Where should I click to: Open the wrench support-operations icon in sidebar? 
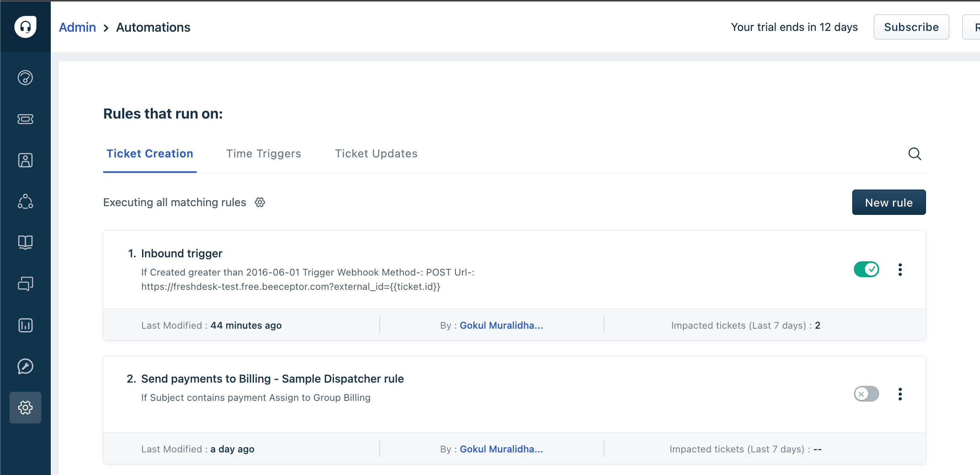[25, 366]
